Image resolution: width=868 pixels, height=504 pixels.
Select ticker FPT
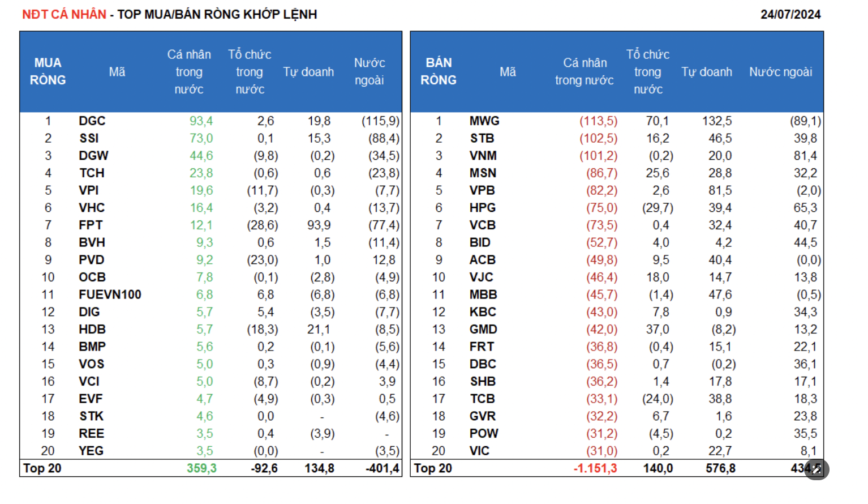point(91,225)
